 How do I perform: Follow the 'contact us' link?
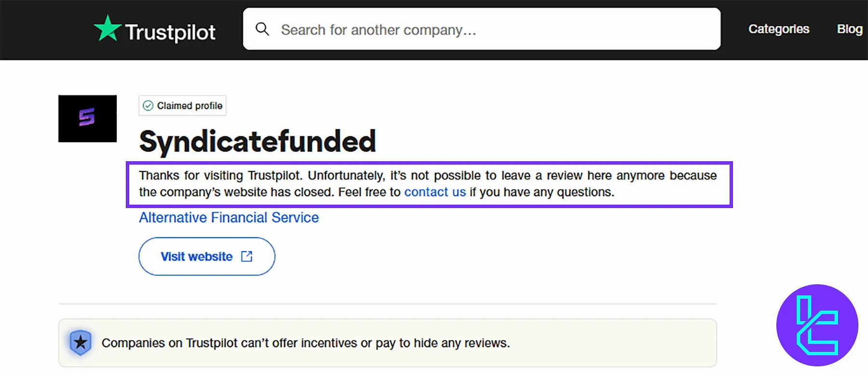(434, 192)
